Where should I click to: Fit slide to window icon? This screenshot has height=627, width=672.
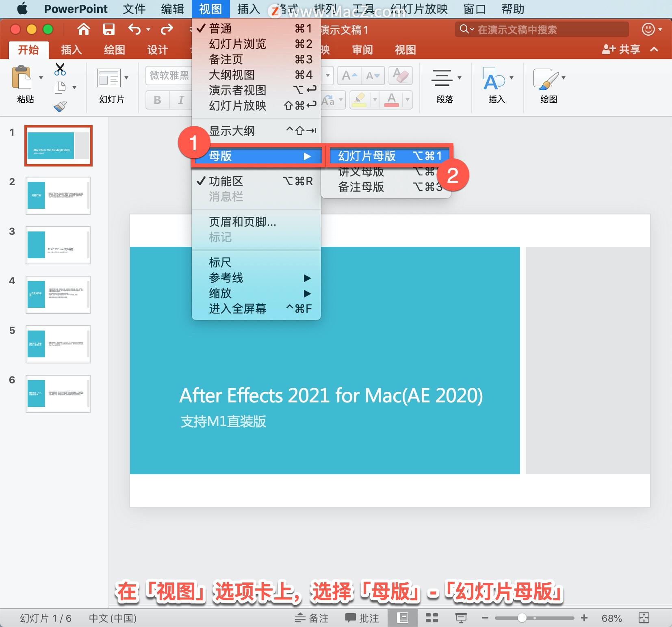click(x=644, y=618)
